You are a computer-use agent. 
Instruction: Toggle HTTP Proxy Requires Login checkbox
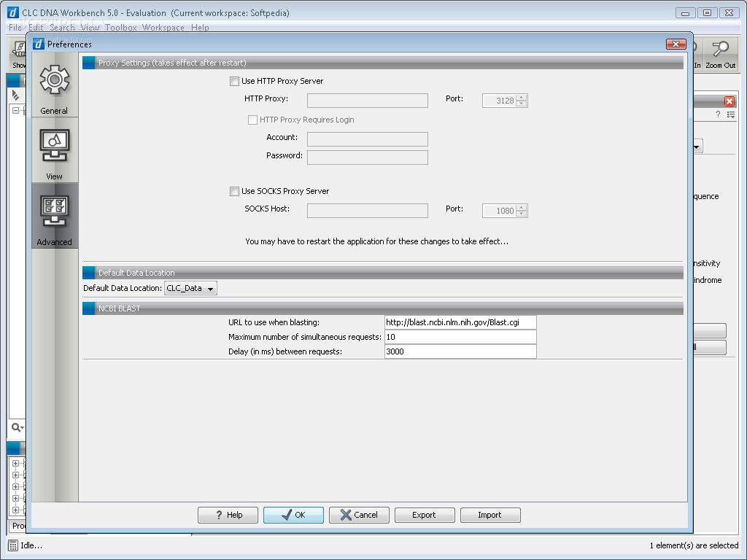[x=252, y=120]
